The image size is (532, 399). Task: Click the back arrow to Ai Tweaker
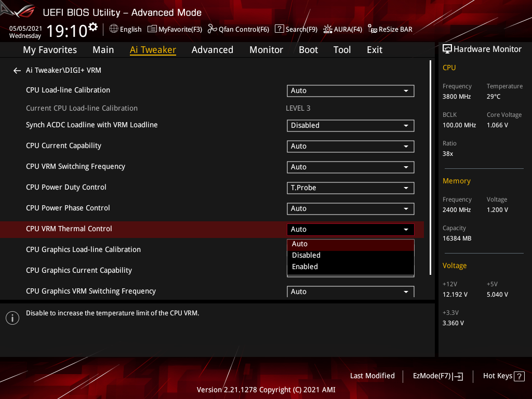(x=17, y=71)
